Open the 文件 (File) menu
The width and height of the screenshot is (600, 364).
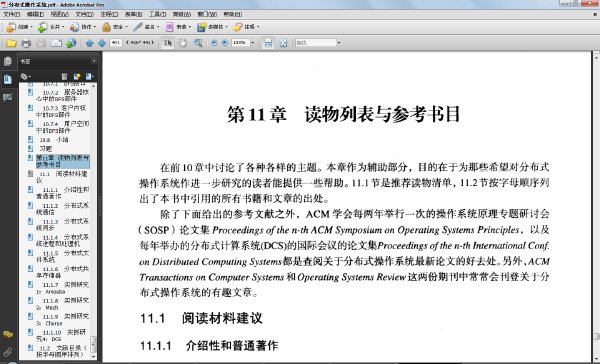[11, 14]
